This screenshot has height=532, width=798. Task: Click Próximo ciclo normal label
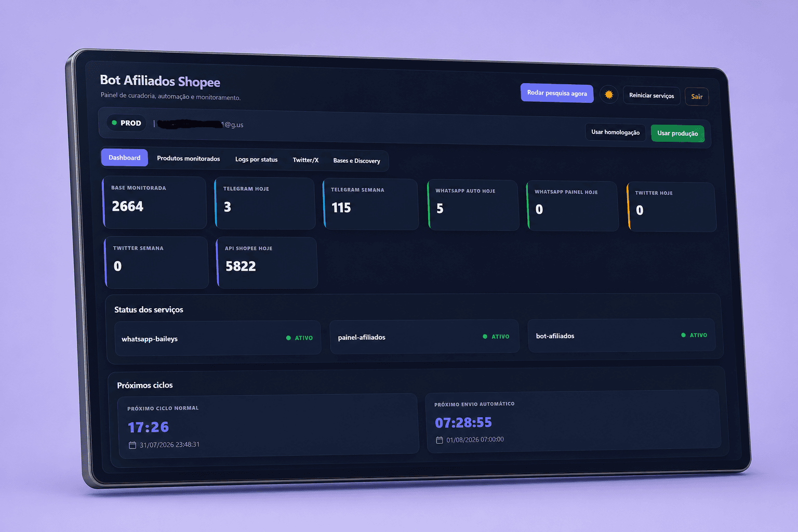point(163,408)
